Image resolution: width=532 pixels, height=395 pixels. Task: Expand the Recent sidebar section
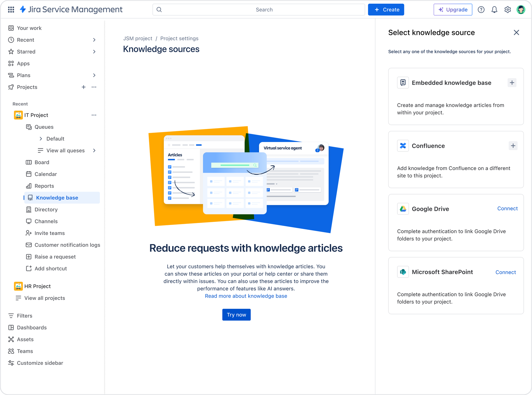click(94, 40)
